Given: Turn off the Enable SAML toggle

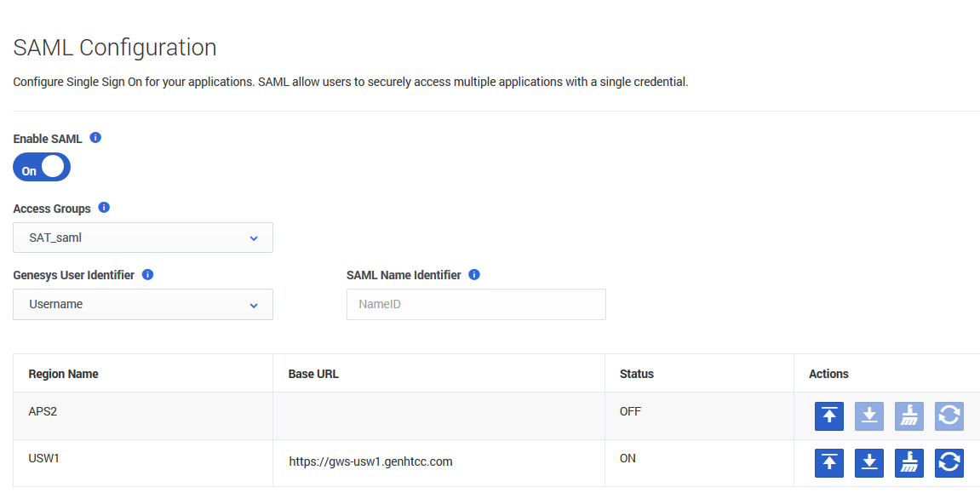Looking at the screenshot, I should 42,168.
